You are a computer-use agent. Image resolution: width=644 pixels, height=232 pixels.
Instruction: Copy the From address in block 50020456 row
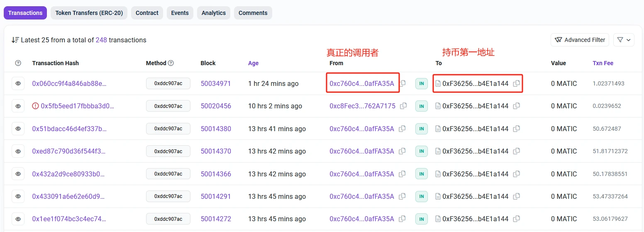click(403, 106)
